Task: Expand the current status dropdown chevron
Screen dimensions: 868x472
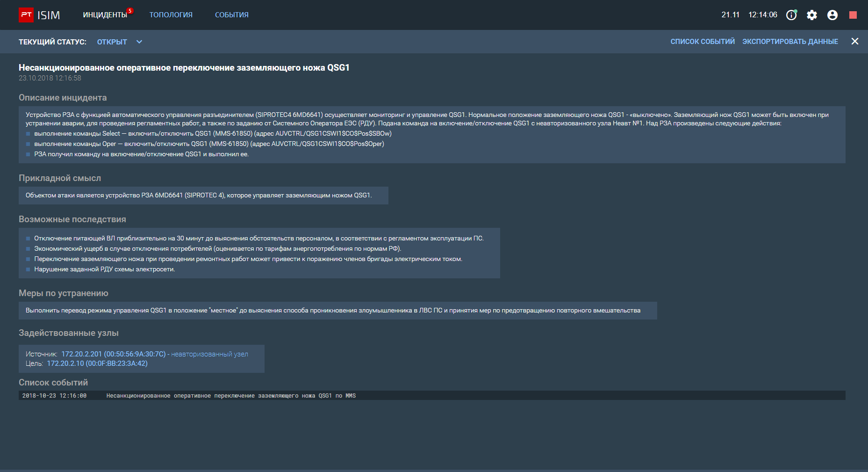Action: coord(139,42)
